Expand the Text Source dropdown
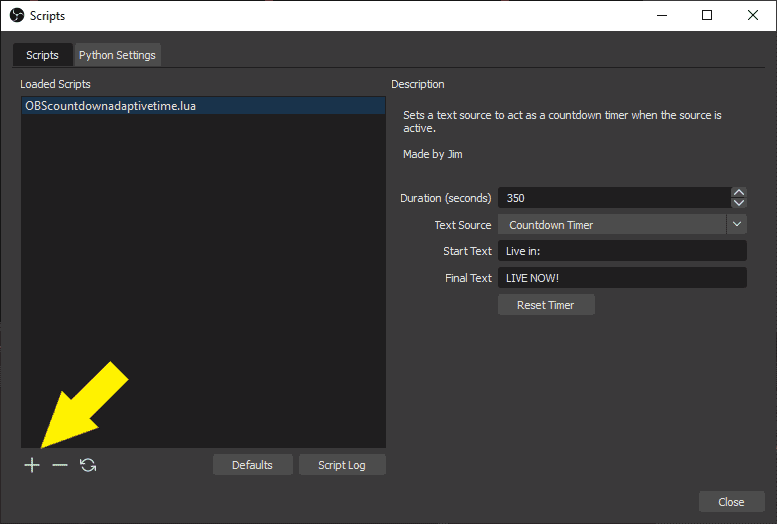 [737, 225]
